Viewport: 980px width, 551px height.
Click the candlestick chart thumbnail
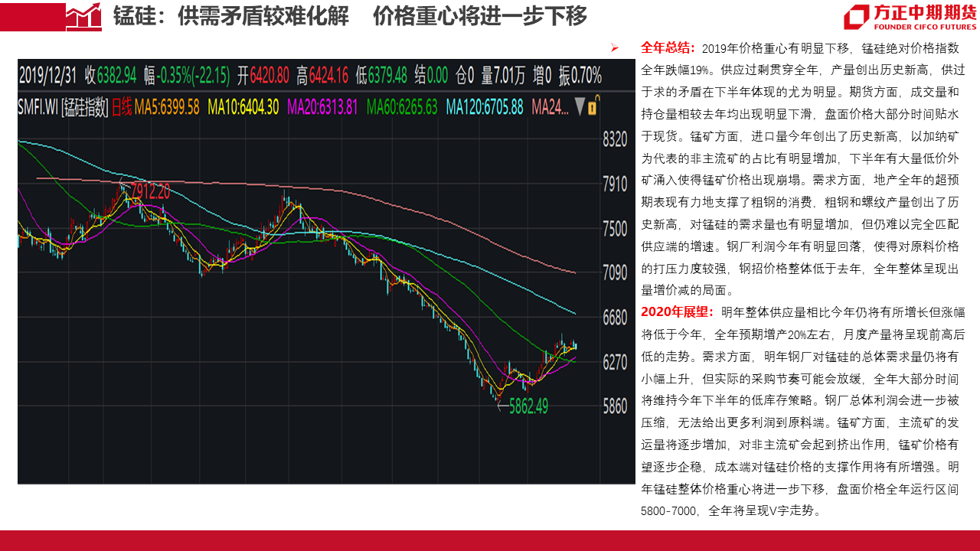[326, 272]
